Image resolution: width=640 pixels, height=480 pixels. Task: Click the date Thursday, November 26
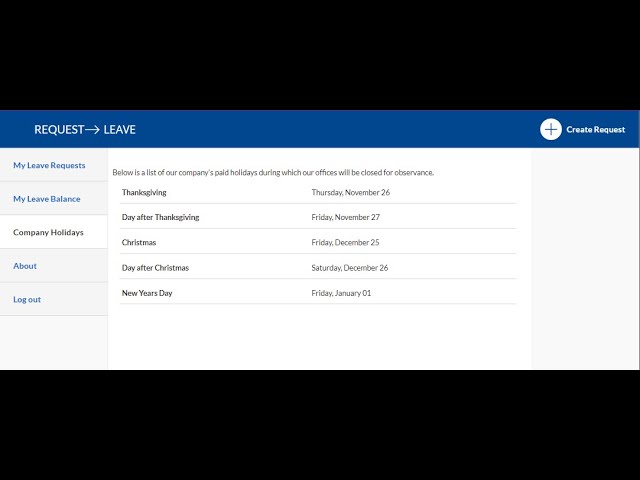351,192
